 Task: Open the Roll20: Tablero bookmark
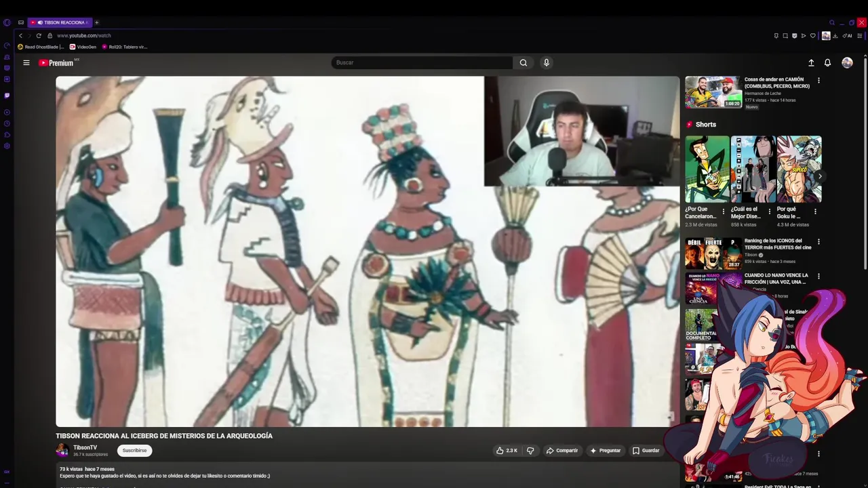coord(124,47)
